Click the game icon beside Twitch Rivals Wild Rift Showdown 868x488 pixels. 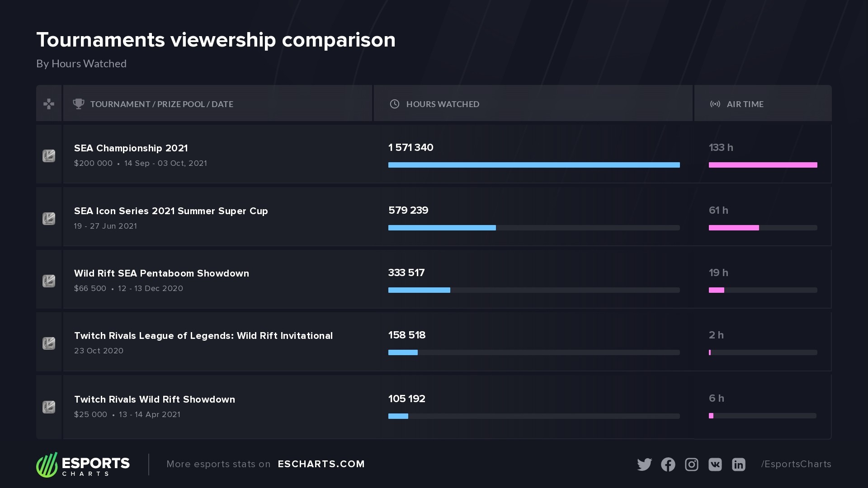coord(49,407)
